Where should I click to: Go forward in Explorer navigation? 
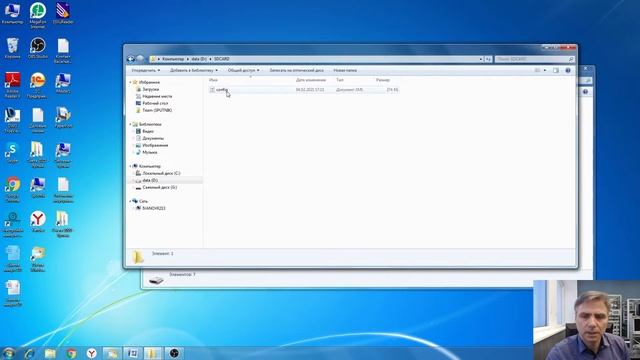(x=140, y=59)
